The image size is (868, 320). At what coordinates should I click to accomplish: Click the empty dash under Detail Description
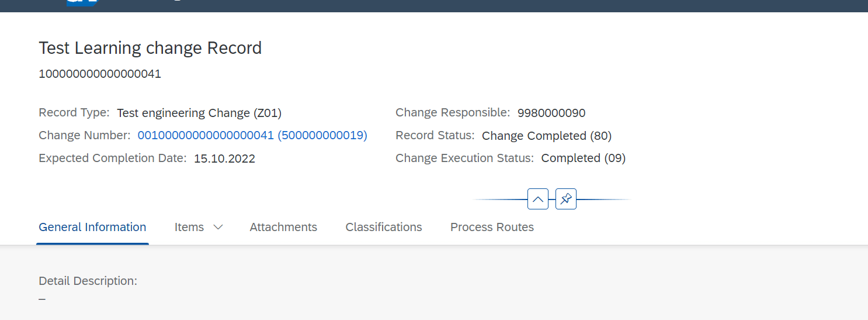(x=42, y=299)
